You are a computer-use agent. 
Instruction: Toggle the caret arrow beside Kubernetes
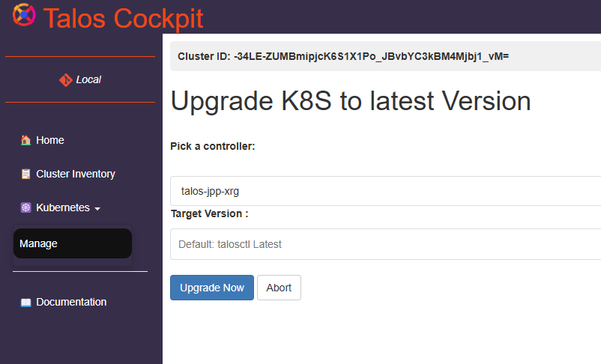click(97, 209)
